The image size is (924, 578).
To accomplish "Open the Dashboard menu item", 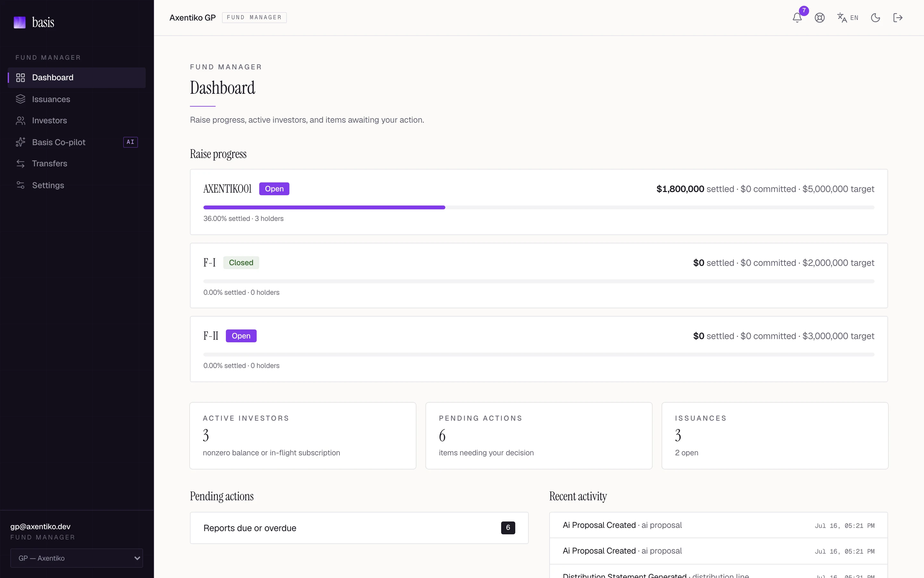I will coord(76,78).
